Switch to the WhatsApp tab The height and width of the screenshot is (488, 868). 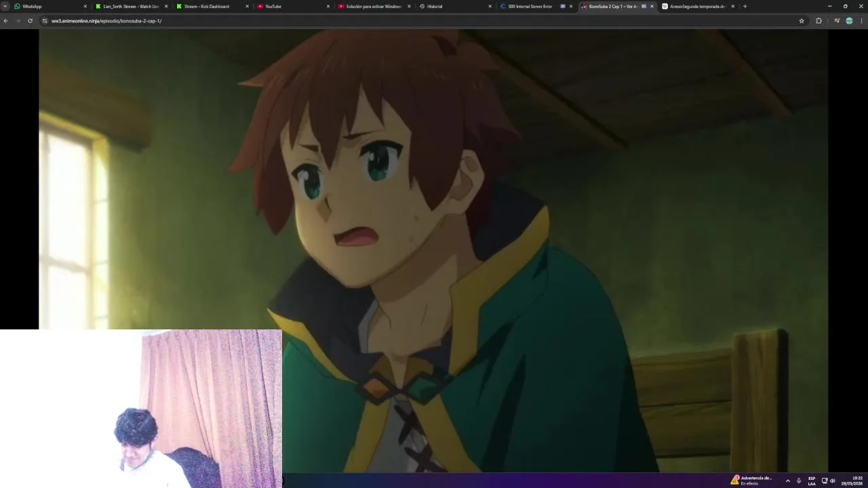[x=50, y=6]
